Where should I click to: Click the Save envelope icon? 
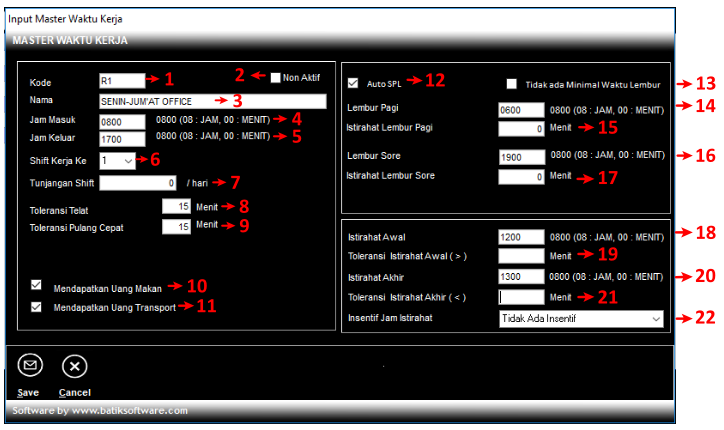tap(30, 366)
